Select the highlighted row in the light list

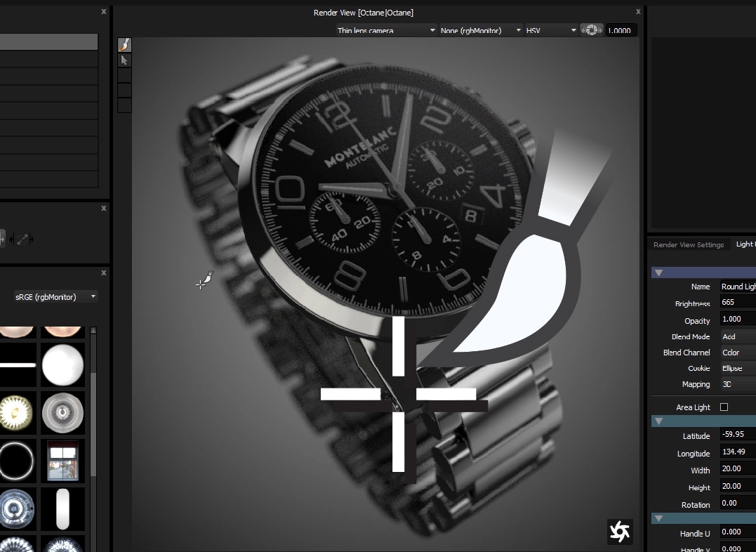point(48,41)
